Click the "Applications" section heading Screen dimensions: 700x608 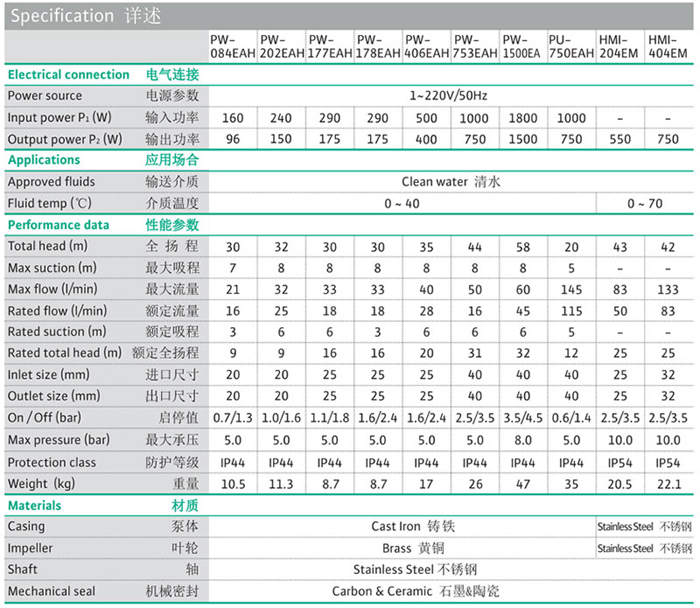44,160
